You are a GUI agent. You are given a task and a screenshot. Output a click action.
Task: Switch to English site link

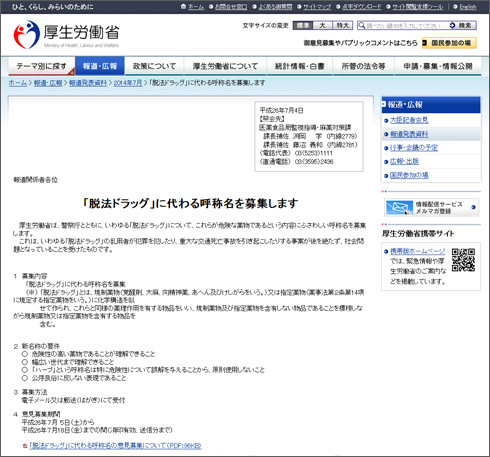pos(468,7)
